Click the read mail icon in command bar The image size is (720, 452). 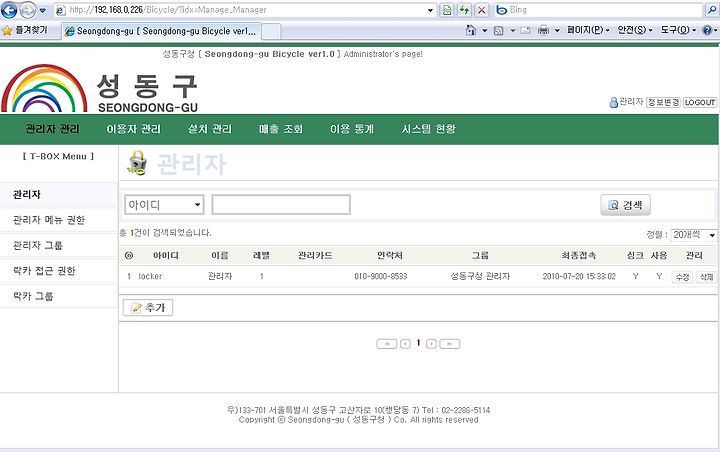(525, 30)
